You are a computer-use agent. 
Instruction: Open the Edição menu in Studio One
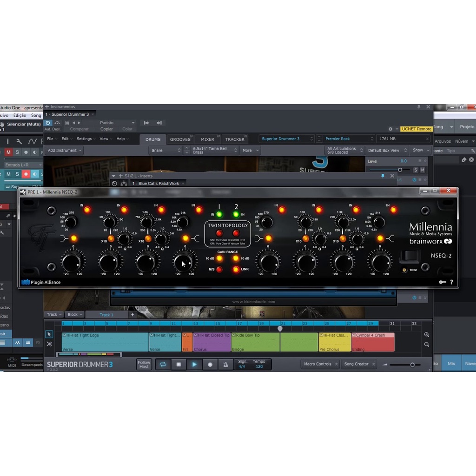tap(20, 115)
